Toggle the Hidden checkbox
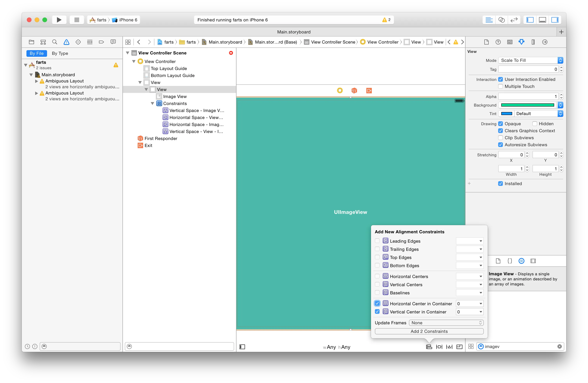 tap(535, 123)
